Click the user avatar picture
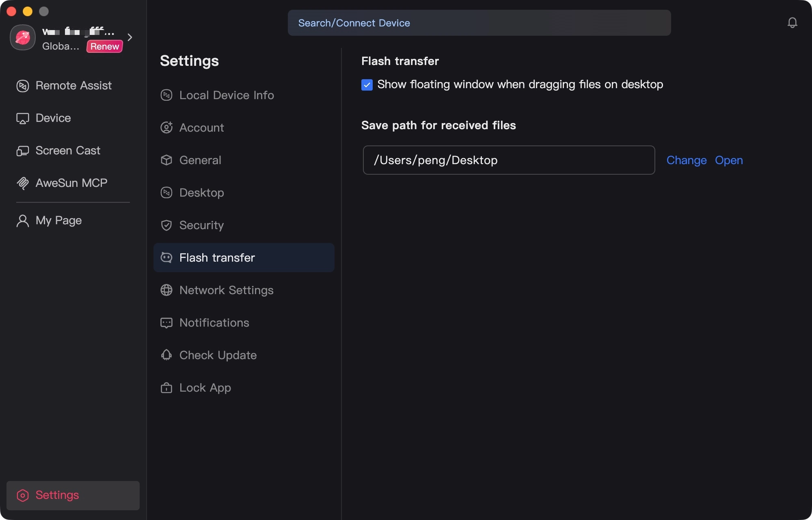Image resolution: width=812 pixels, height=520 pixels. pos(23,37)
